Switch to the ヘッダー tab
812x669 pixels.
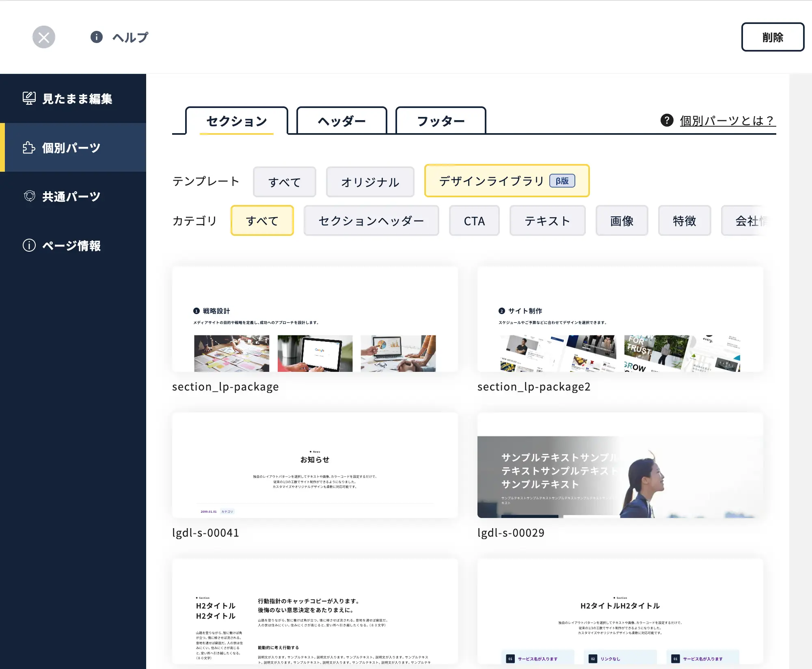341,121
